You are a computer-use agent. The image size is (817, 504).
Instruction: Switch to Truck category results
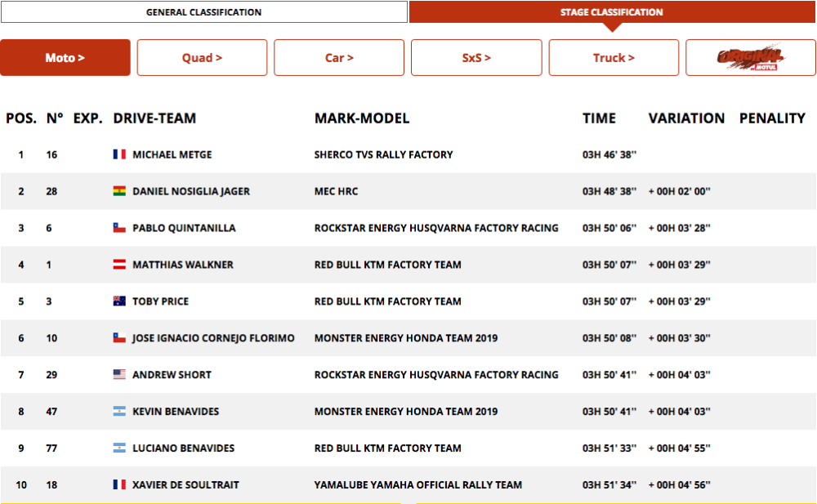tap(614, 58)
